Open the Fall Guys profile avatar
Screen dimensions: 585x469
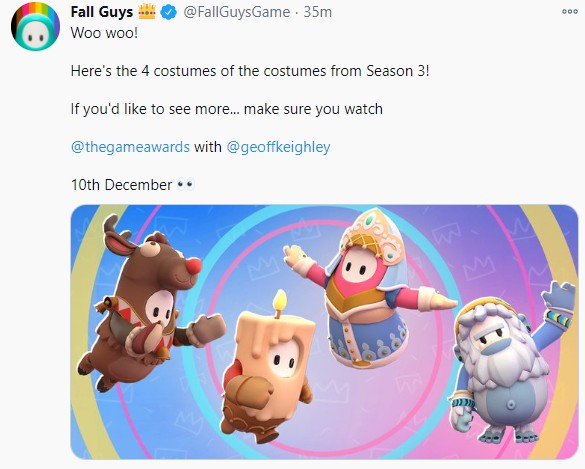(x=35, y=26)
